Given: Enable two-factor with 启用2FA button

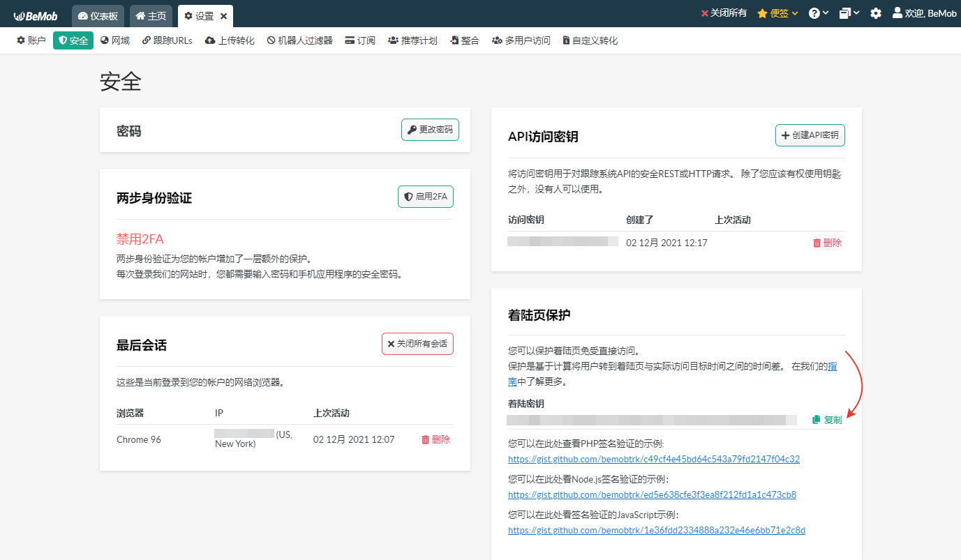Looking at the screenshot, I should [426, 197].
